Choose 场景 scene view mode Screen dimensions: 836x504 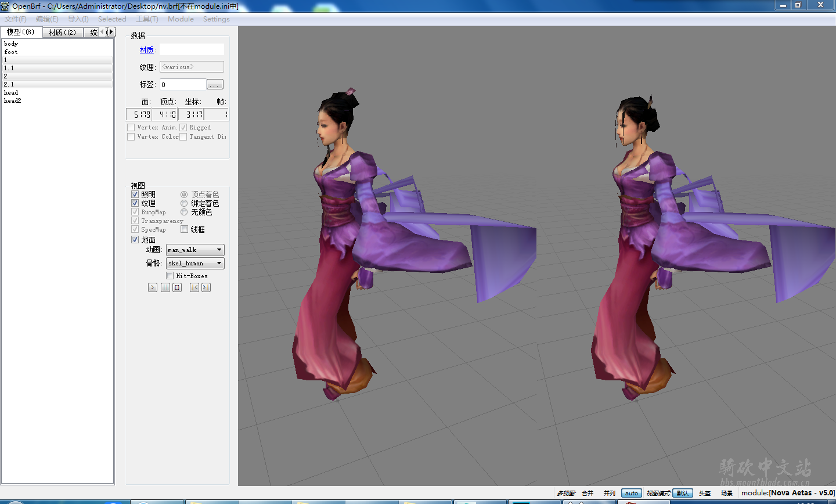(x=727, y=493)
